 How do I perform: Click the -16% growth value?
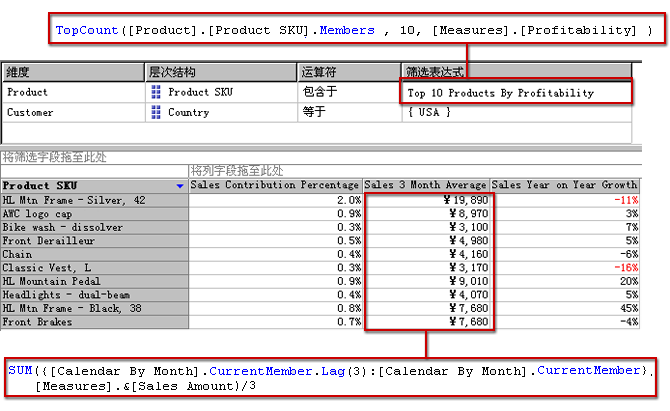point(626,268)
